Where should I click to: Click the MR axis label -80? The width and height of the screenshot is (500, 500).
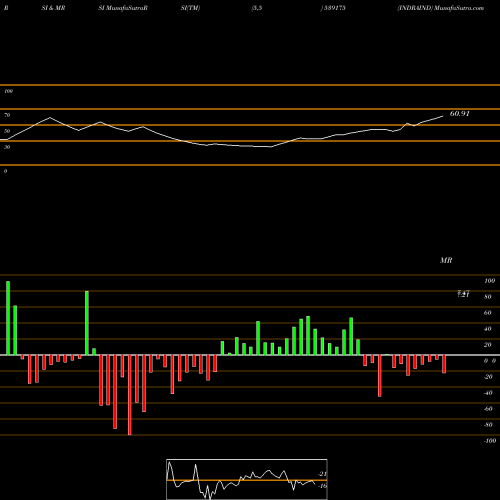488,425
